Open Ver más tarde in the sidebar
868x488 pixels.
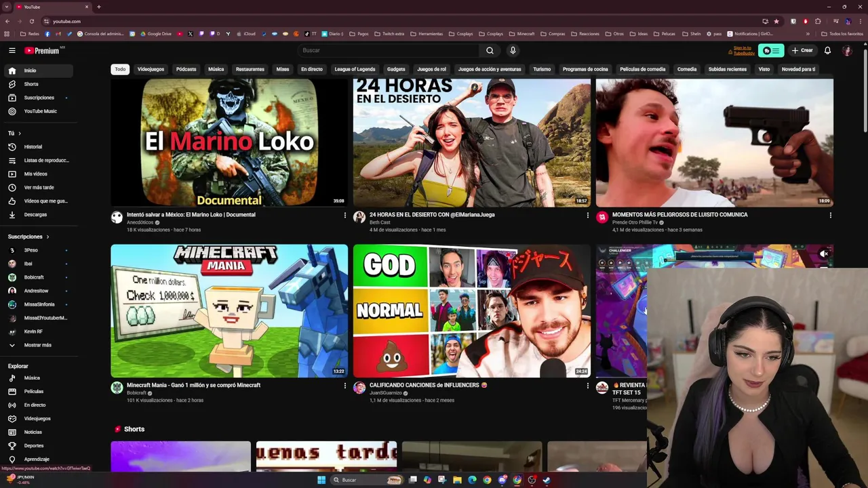click(37, 187)
